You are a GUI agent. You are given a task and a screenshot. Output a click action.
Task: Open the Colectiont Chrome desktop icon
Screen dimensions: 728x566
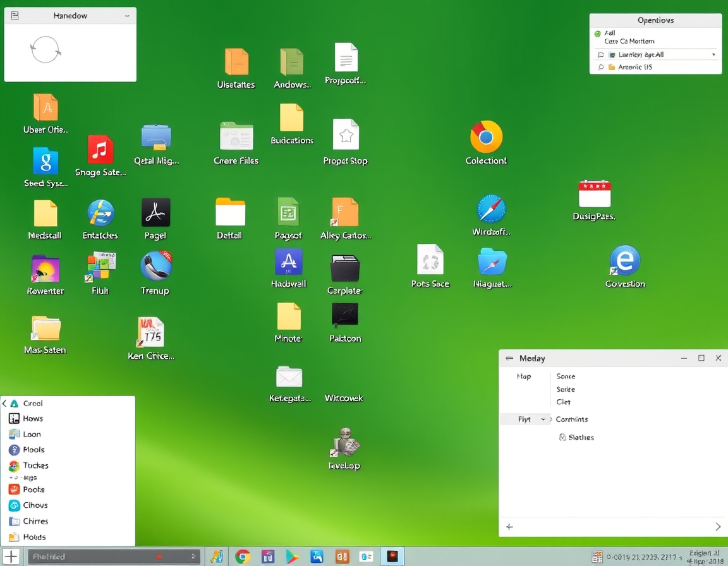point(486,137)
